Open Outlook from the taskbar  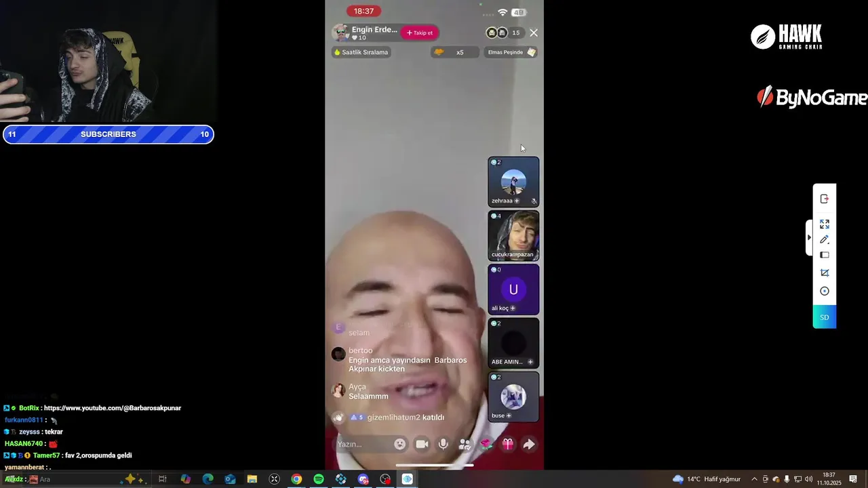pos(230,479)
